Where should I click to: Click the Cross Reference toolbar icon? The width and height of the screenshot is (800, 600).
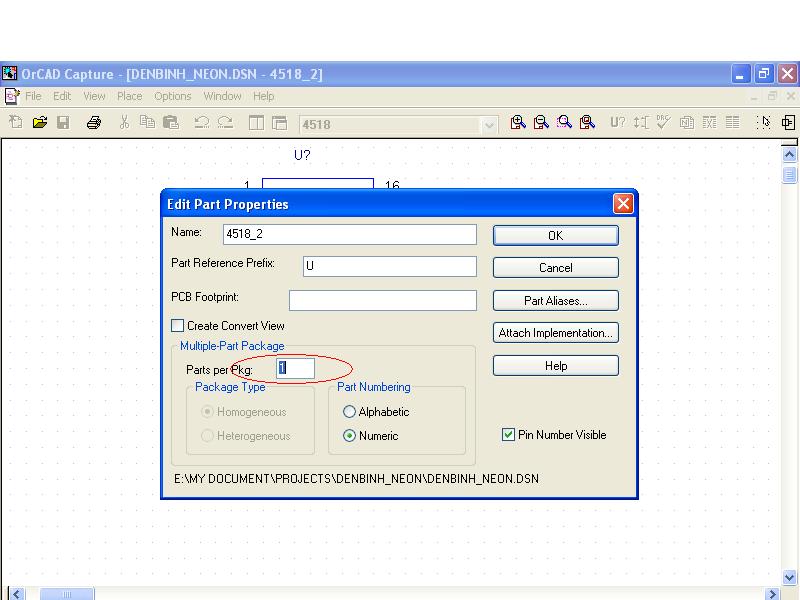point(710,122)
